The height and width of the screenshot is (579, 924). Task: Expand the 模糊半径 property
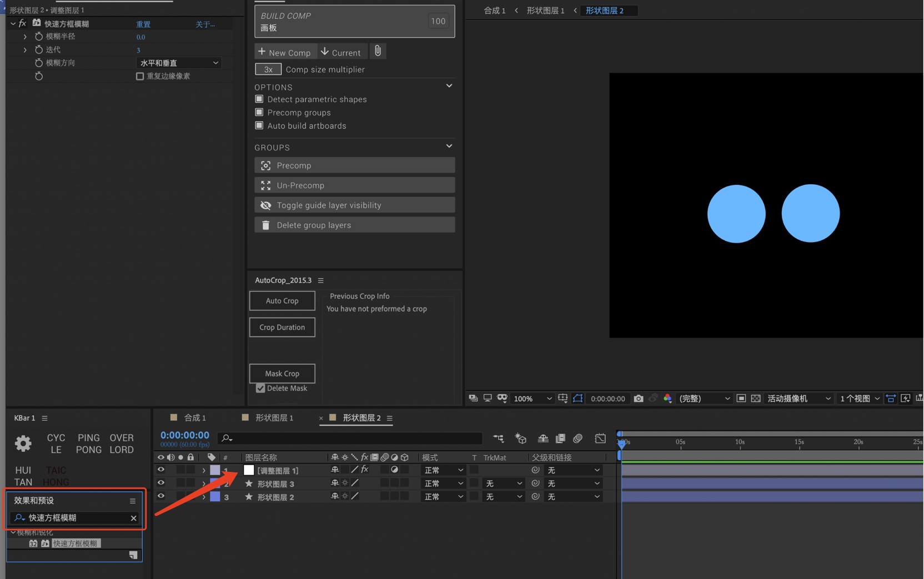coord(25,36)
